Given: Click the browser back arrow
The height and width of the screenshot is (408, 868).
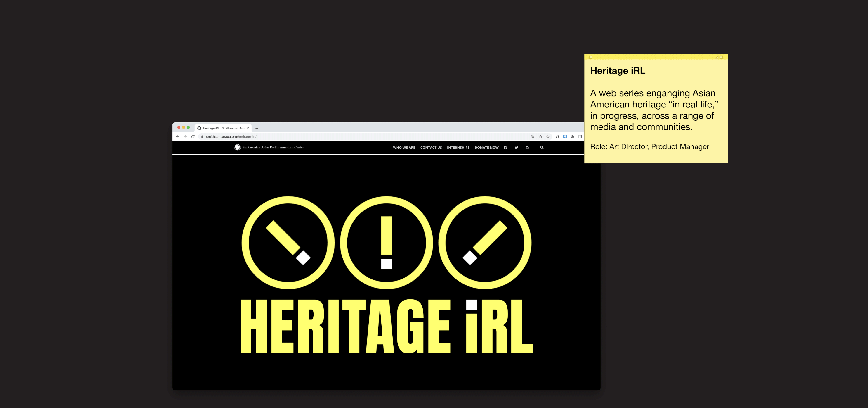Looking at the screenshot, I should coord(178,136).
